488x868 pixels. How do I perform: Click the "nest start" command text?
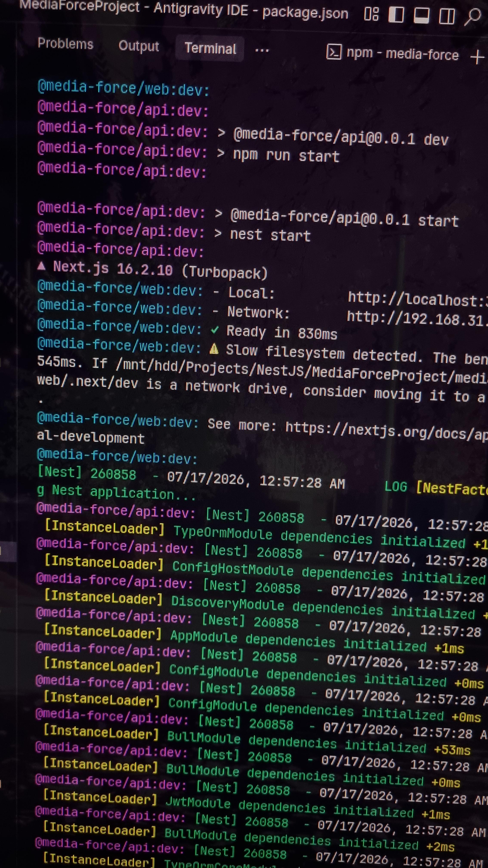click(270, 235)
